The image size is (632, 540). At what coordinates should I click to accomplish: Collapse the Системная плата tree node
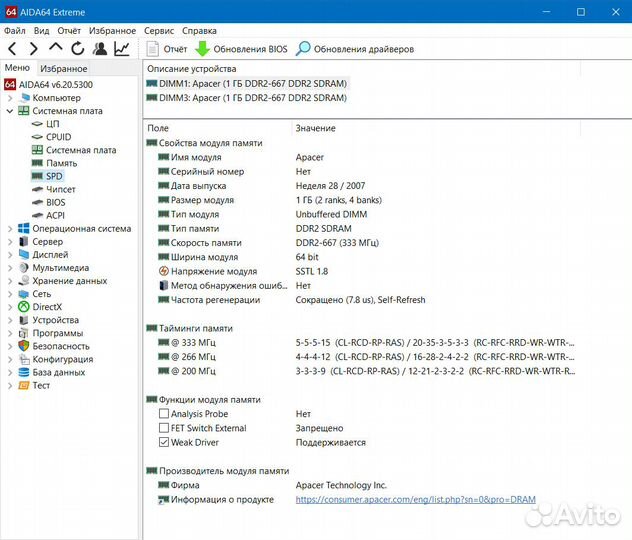coord(10,111)
